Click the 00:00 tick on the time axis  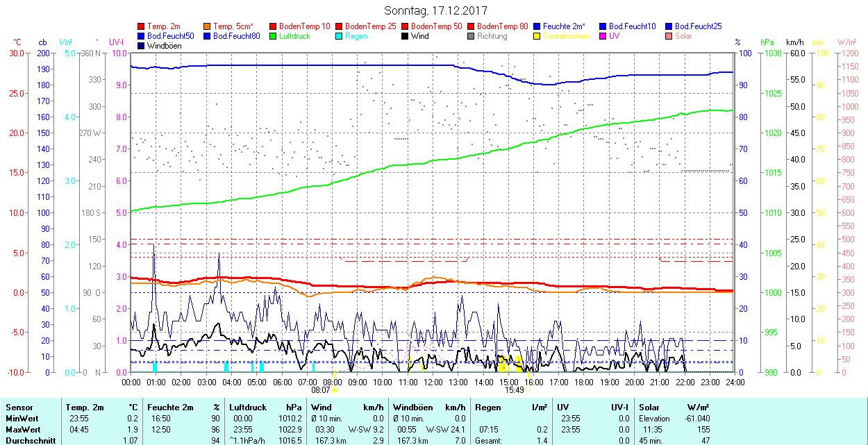(x=131, y=382)
